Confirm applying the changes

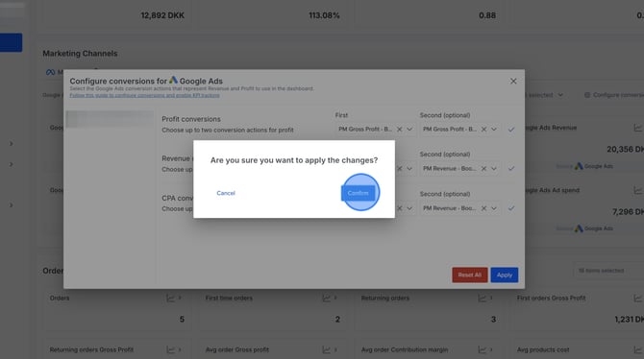(x=359, y=193)
